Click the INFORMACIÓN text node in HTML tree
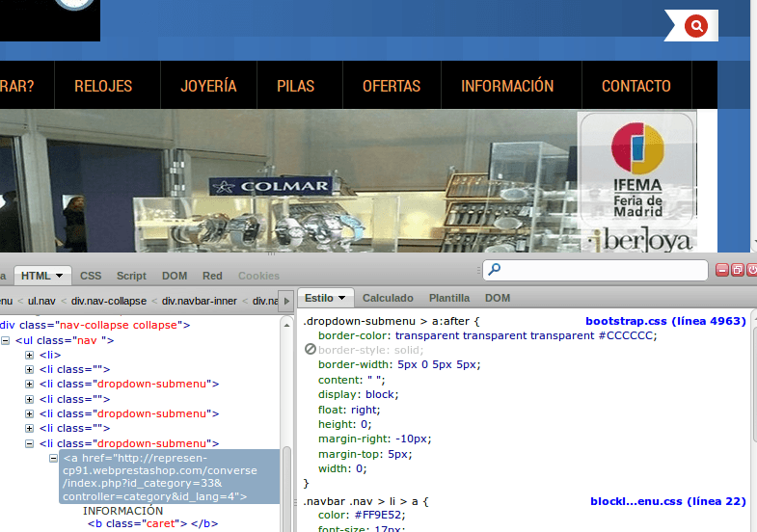The height and width of the screenshot is (532, 757). [122, 511]
